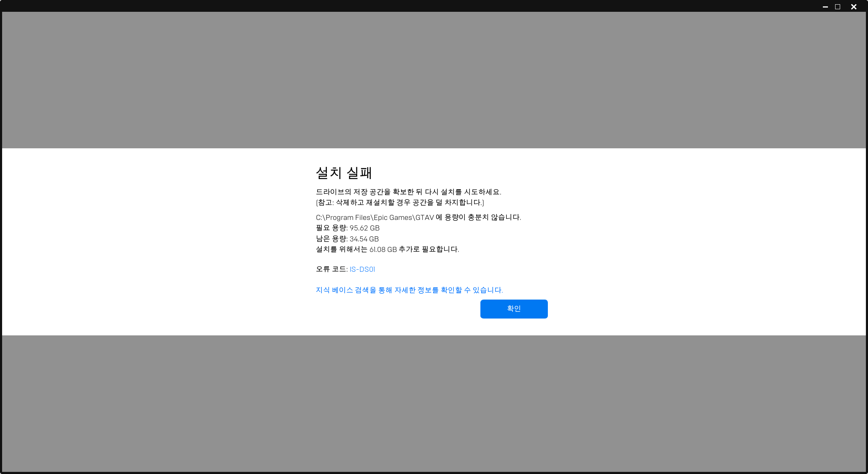
Task: Click the 참고 note in parentheses
Action: point(399,202)
